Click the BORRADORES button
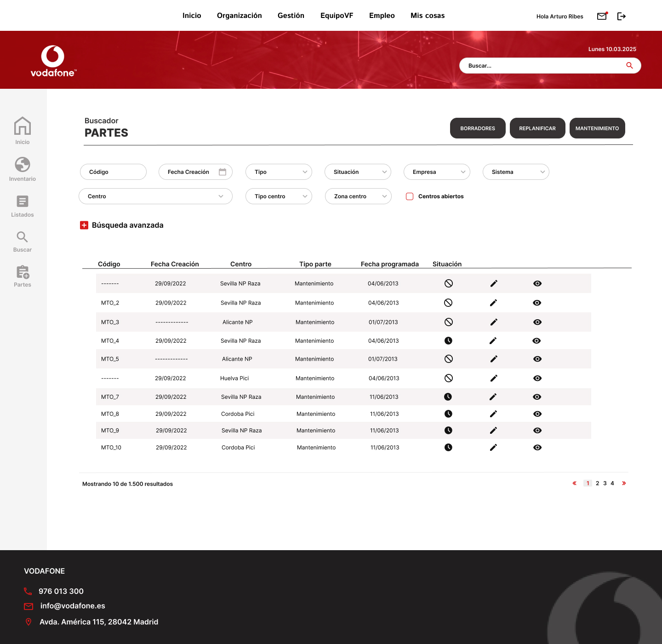662x644 pixels. 478,128
